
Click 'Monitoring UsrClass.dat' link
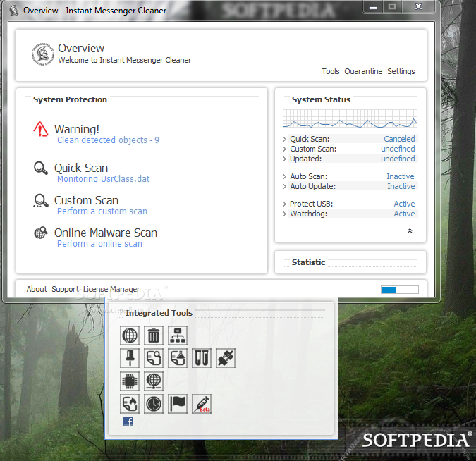[x=103, y=179]
